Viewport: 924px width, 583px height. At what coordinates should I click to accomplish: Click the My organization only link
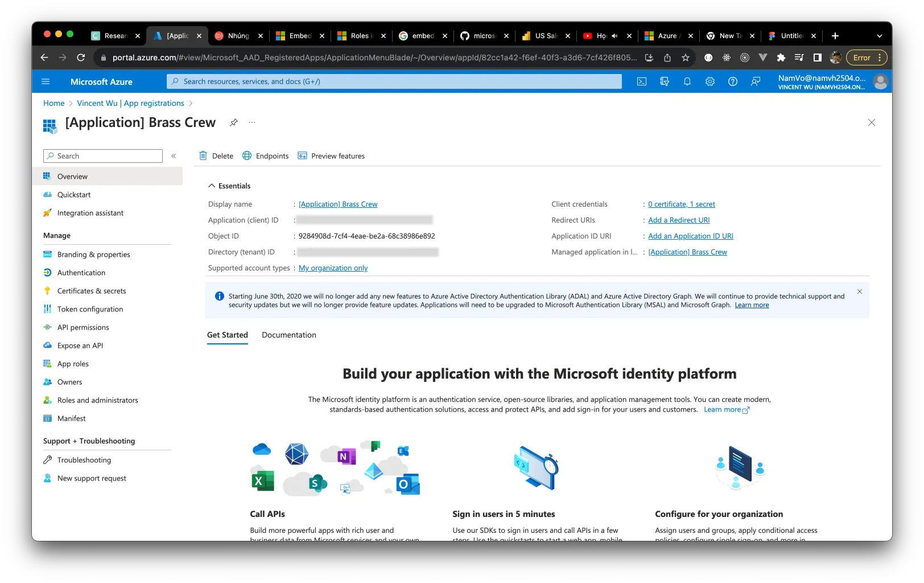pos(333,268)
